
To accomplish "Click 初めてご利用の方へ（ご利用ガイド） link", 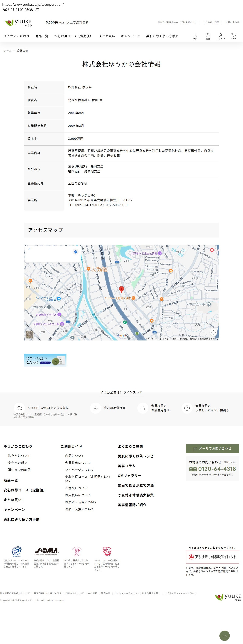I will (x=177, y=22).
